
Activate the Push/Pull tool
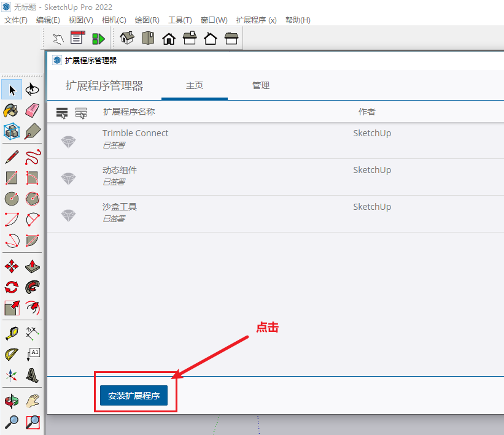(33, 267)
